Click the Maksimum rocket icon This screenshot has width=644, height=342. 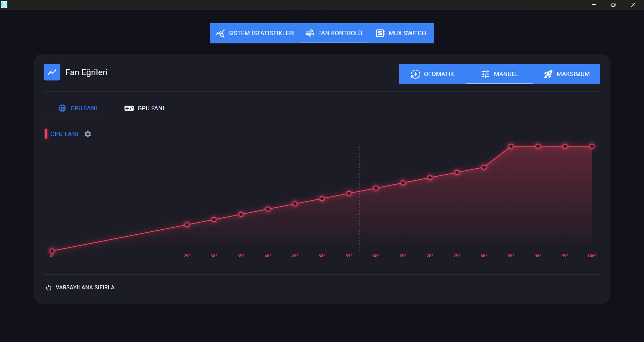pyautogui.click(x=548, y=74)
